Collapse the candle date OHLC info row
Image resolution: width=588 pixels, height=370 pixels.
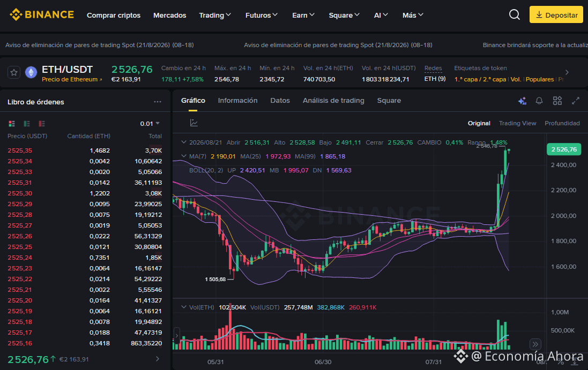click(x=183, y=142)
